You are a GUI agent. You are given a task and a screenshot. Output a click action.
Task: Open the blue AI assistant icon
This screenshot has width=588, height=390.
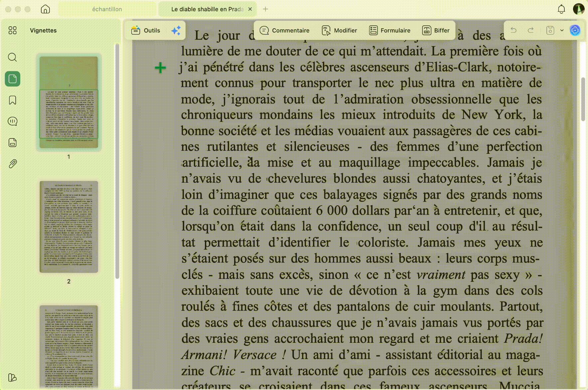point(575,30)
